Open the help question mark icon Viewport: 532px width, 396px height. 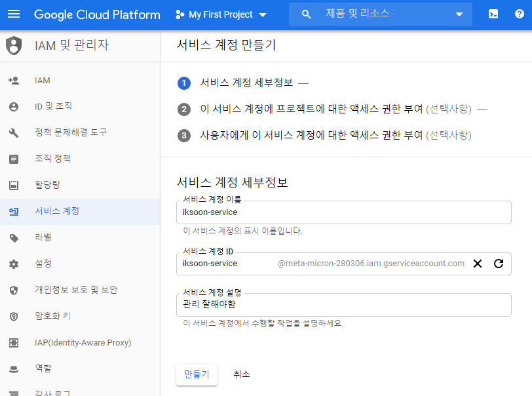[x=519, y=14]
